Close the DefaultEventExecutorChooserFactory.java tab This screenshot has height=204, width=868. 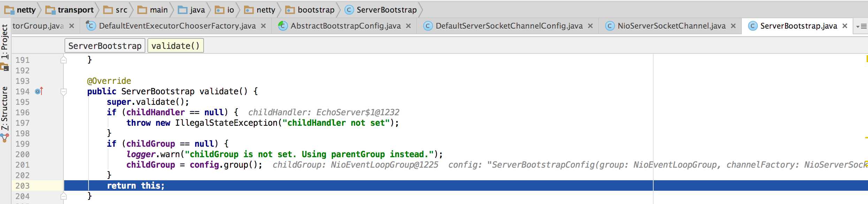[x=264, y=26]
